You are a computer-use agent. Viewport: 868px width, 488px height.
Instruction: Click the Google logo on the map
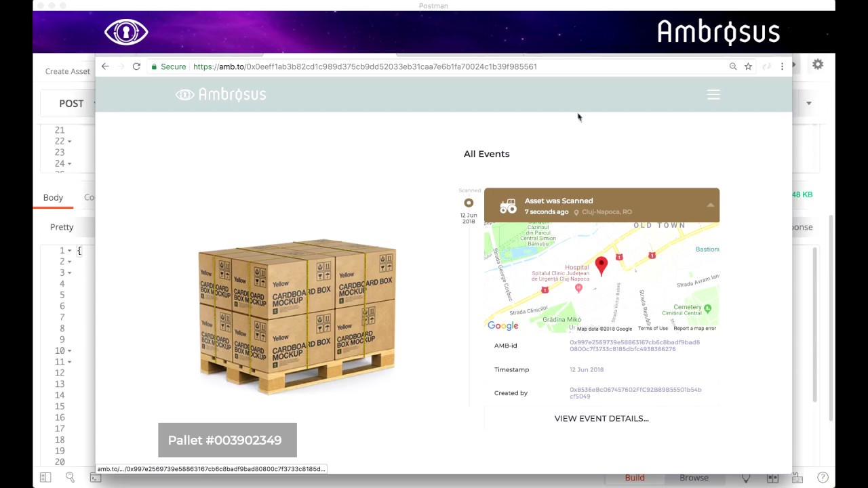point(503,326)
